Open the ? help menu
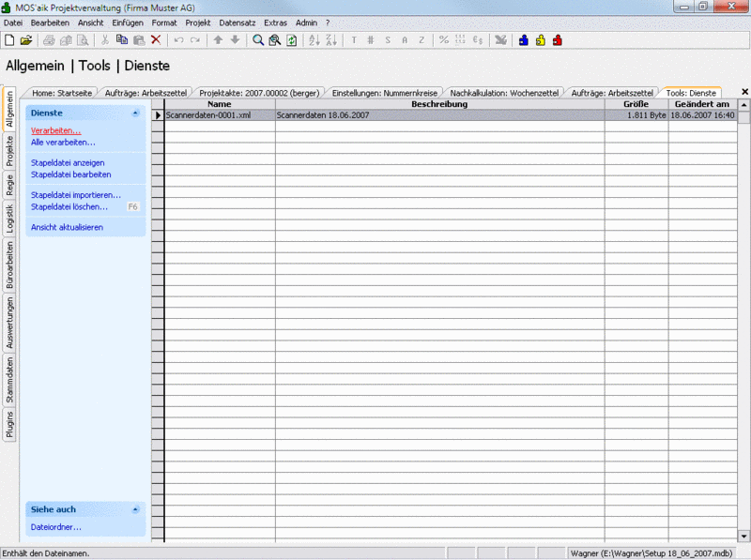This screenshot has height=560, width=751. (328, 23)
